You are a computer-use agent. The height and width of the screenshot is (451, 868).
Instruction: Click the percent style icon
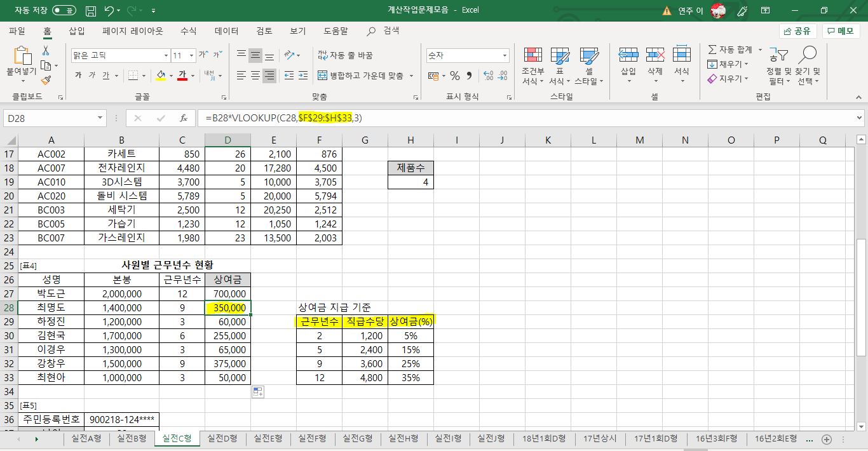[455, 76]
